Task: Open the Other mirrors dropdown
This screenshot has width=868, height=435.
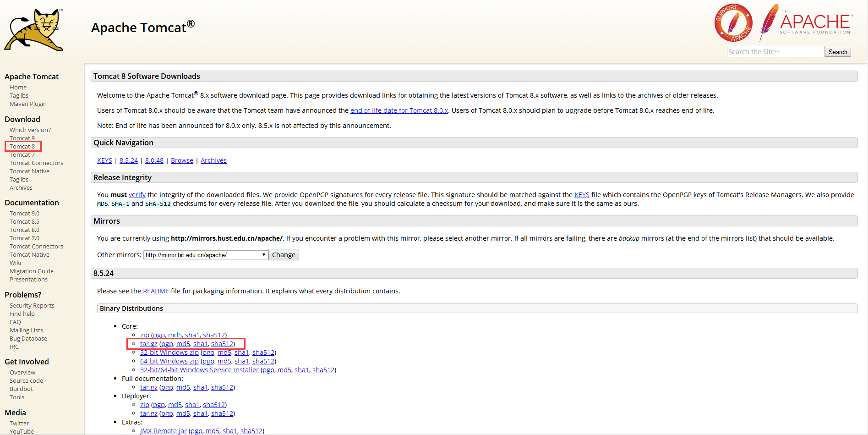Action: tap(206, 255)
